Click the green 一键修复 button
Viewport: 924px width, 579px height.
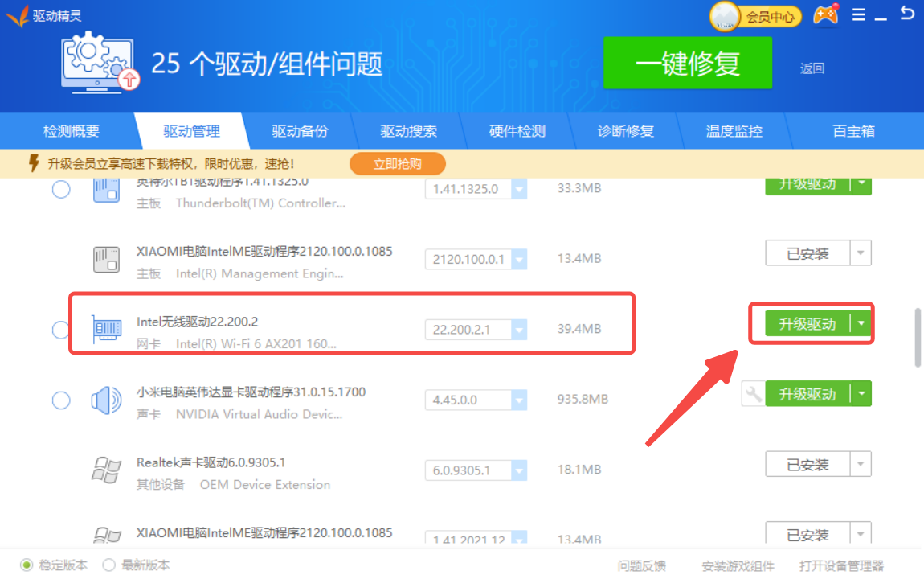point(688,63)
